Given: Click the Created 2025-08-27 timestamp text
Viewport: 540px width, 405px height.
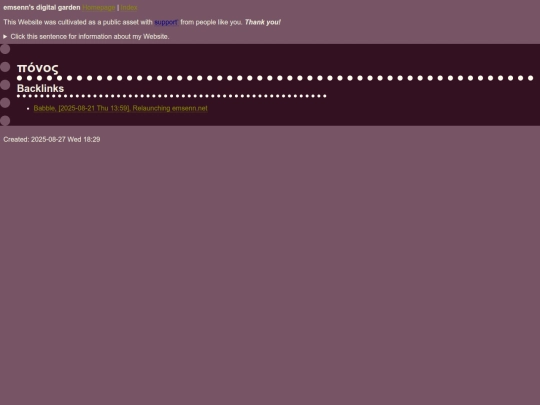Looking at the screenshot, I should click(x=52, y=139).
